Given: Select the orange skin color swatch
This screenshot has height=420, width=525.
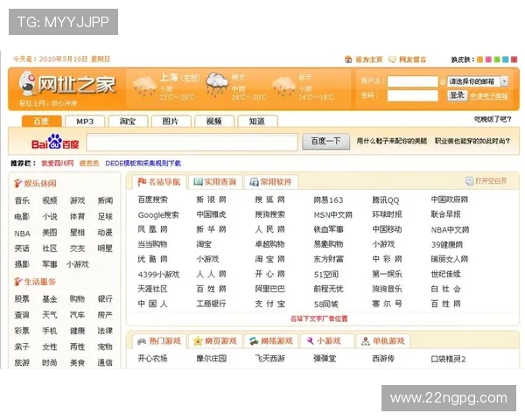Looking at the screenshot, I should [479, 59].
